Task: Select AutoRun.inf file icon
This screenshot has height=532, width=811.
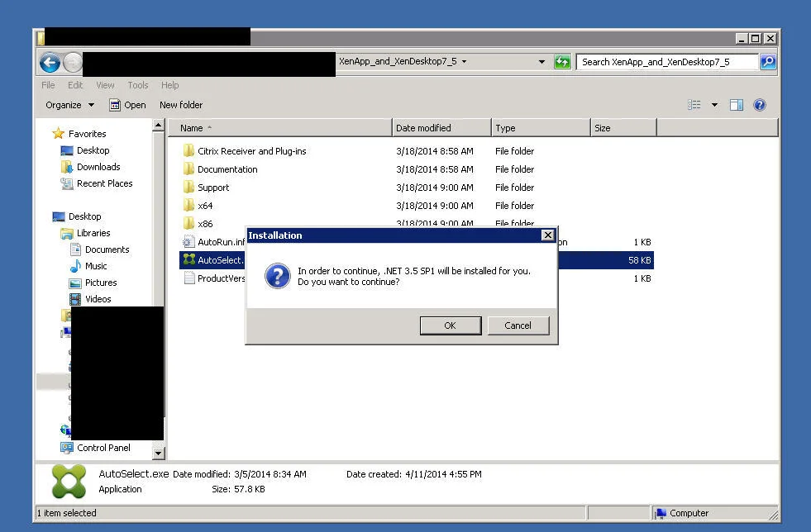Action: point(188,241)
